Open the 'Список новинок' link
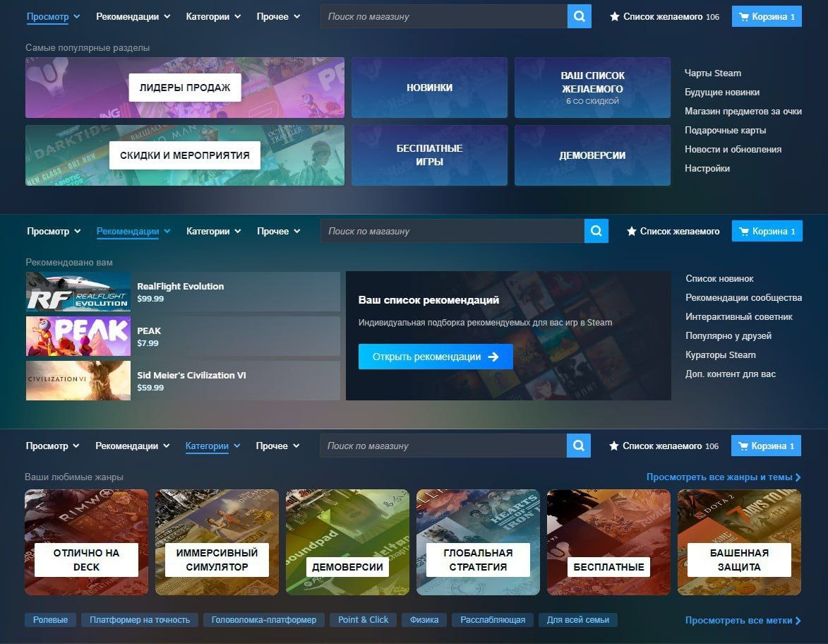 coord(719,278)
